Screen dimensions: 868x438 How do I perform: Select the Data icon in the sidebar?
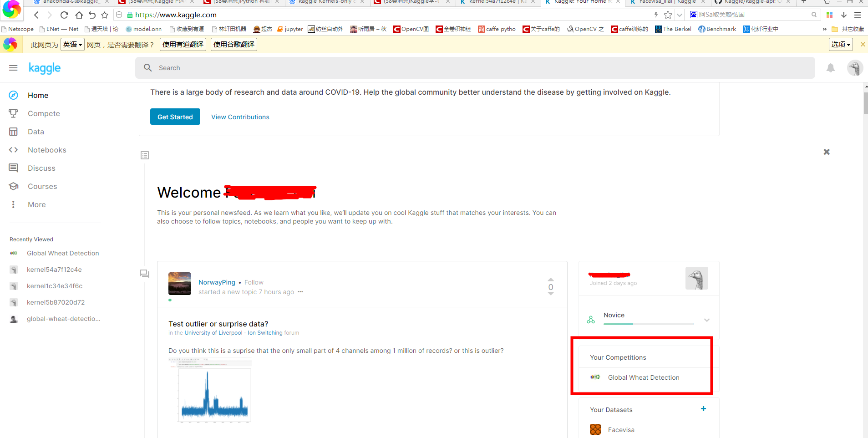pyautogui.click(x=14, y=131)
